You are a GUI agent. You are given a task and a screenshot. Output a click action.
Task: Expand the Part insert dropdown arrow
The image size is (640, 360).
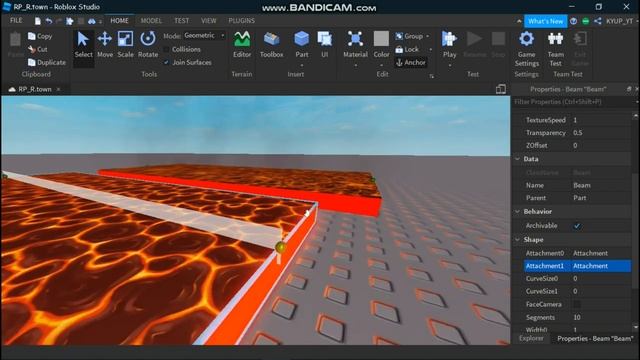pos(302,65)
